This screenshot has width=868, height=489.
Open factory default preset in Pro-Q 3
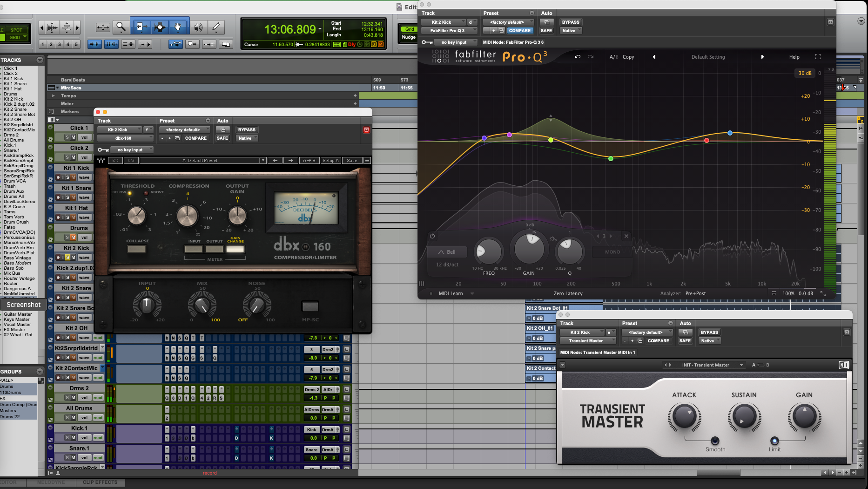coord(508,22)
